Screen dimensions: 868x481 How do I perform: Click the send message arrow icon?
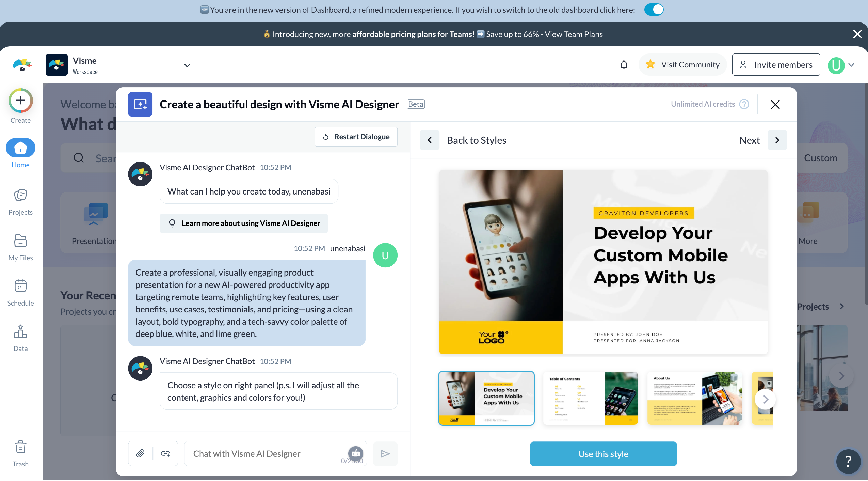click(385, 453)
